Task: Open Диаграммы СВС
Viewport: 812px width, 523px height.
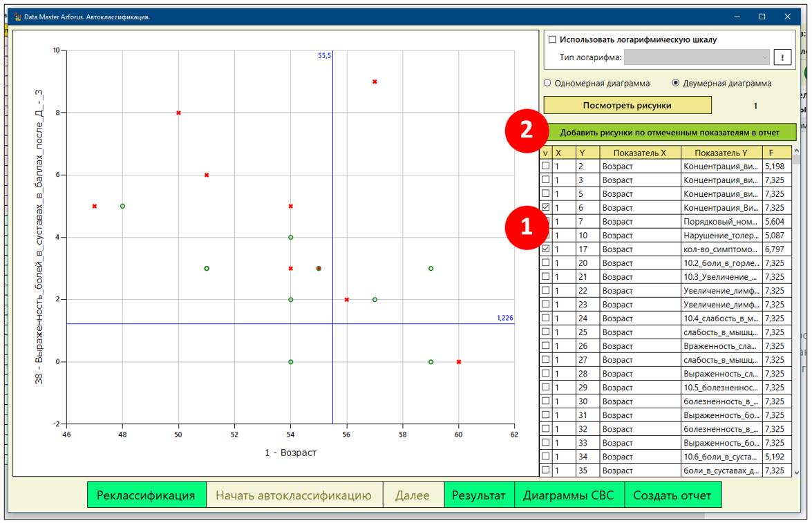Action: pyautogui.click(x=569, y=495)
